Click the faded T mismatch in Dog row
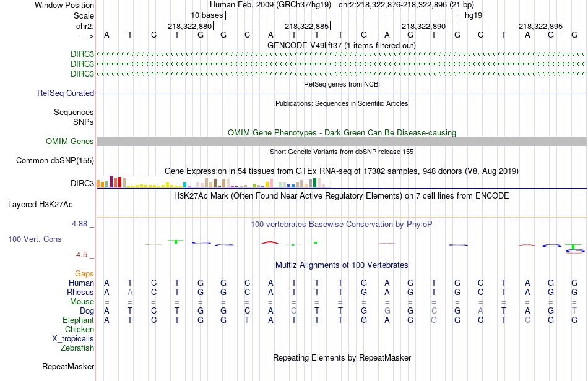The height and width of the screenshot is (381, 588). point(574,311)
